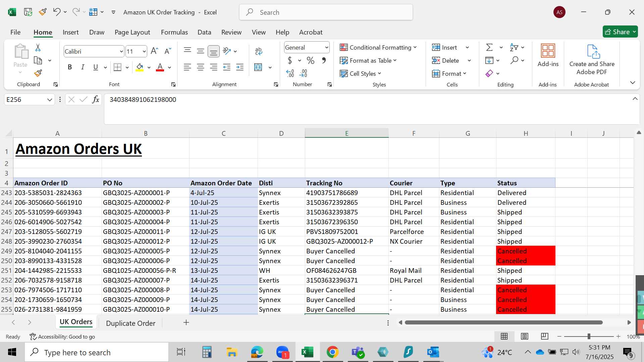The image size is (644, 362).
Task: Apply Comma Style format
Action: (x=324, y=60)
